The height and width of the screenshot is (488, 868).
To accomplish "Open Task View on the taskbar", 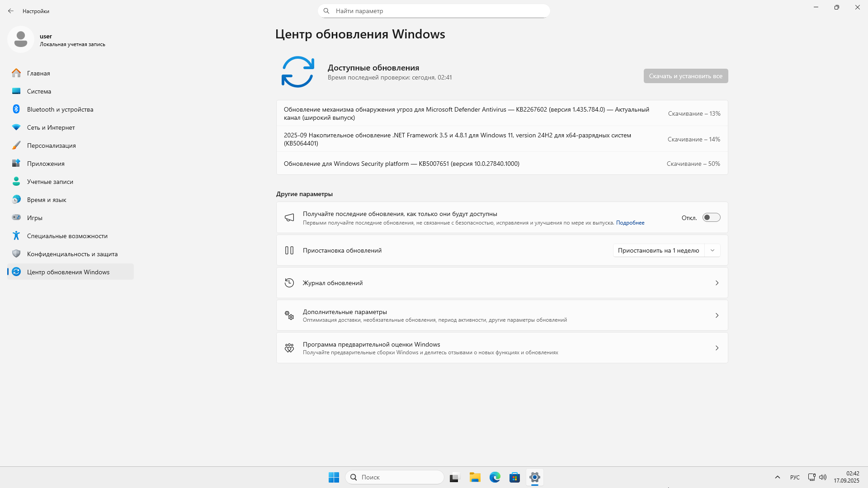I will coord(454,477).
